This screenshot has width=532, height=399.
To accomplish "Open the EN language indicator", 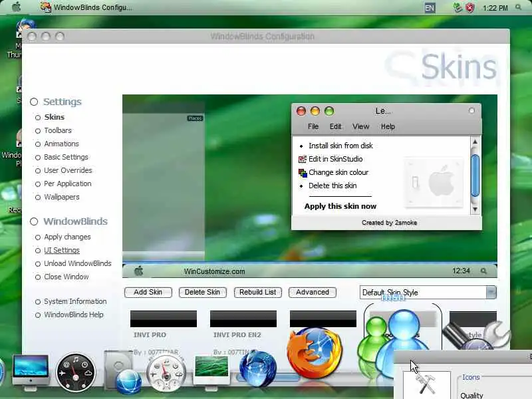I will tap(430, 8).
